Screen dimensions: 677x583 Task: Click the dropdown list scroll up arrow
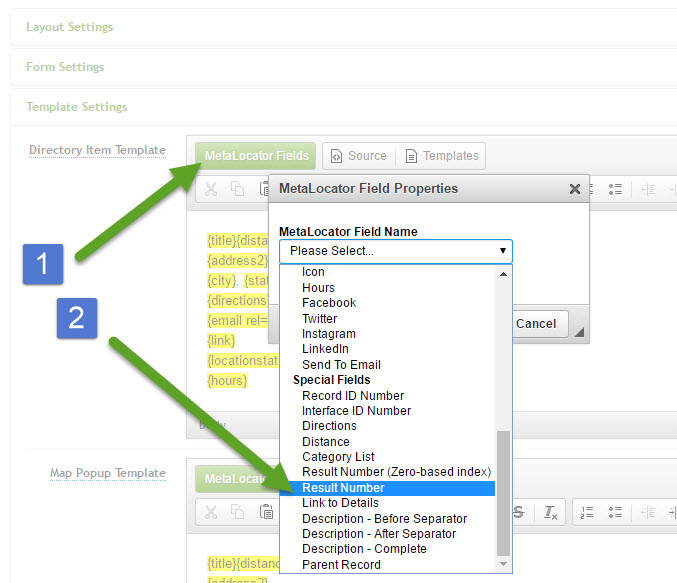coord(503,274)
